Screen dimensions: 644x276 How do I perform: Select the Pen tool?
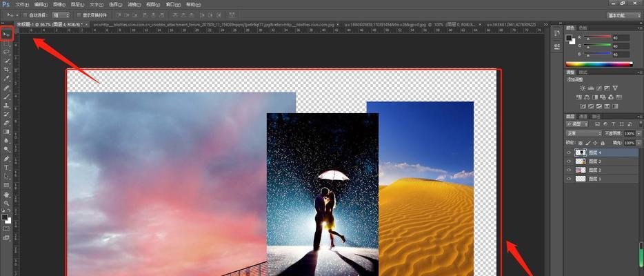[x=6, y=159]
